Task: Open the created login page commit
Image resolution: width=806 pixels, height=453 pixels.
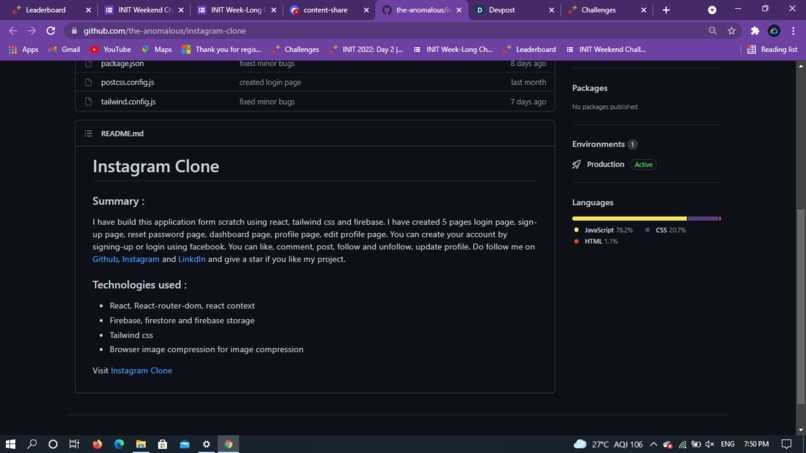Action: (270, 82)
